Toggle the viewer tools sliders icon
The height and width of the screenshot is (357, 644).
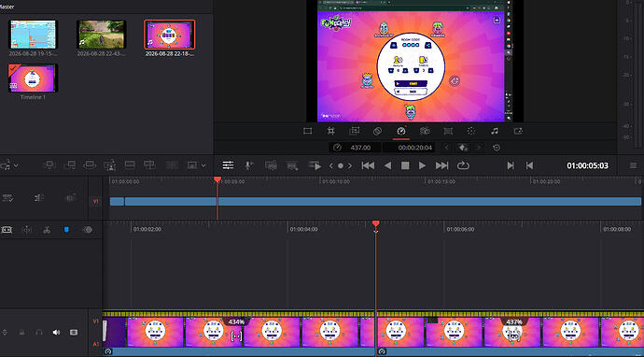click(x=228, y=165)
